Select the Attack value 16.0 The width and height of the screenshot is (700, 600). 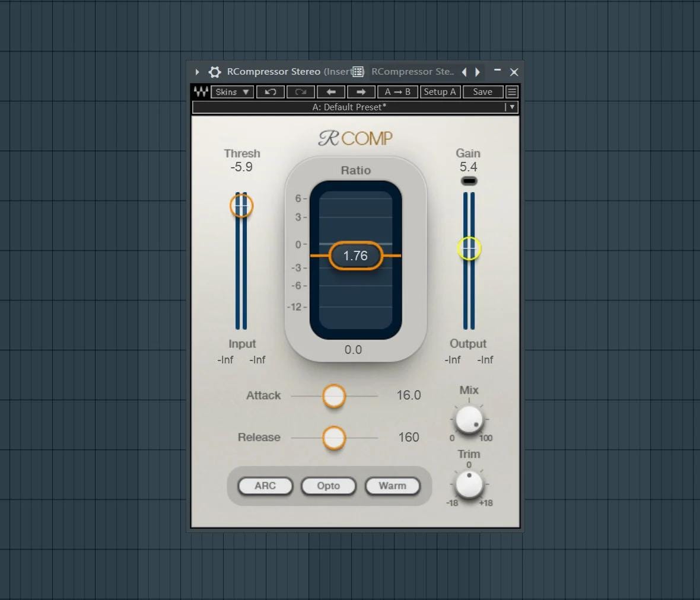[409, 395]
